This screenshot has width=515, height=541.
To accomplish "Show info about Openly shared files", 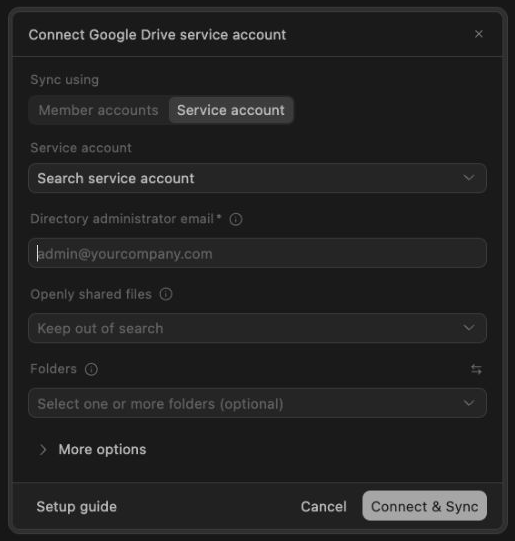I will [166, 294].
